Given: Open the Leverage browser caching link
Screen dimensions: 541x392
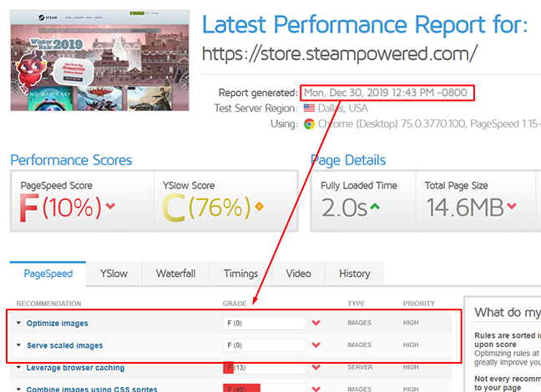Looking at the screenshot, I should coord(76,368).
